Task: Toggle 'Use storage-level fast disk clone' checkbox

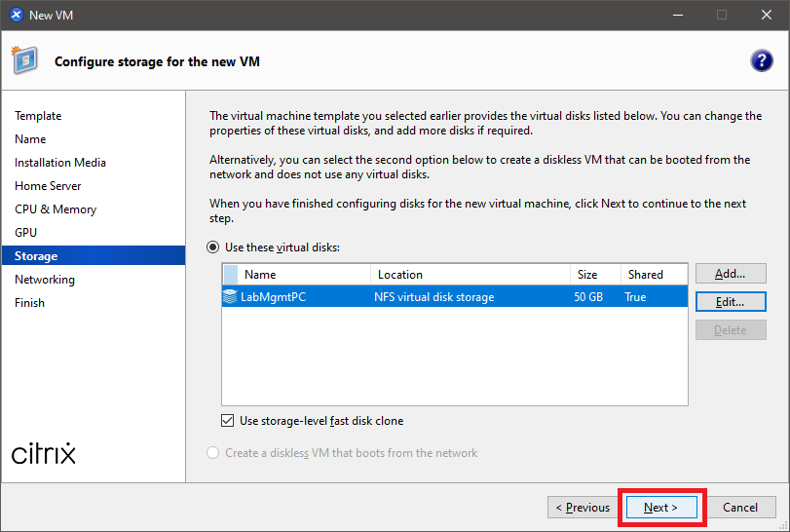Action: pyautogui.click(x=228, y=421)
